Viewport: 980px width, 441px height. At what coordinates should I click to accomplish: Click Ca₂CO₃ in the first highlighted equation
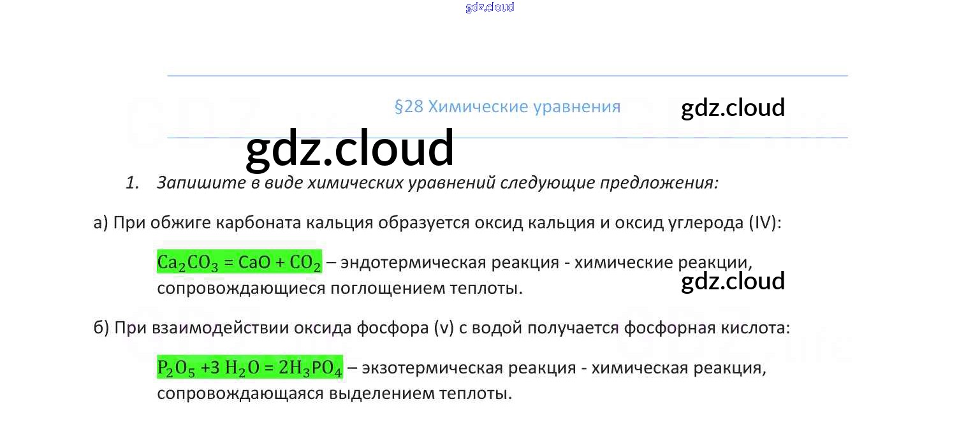[187, 263]
